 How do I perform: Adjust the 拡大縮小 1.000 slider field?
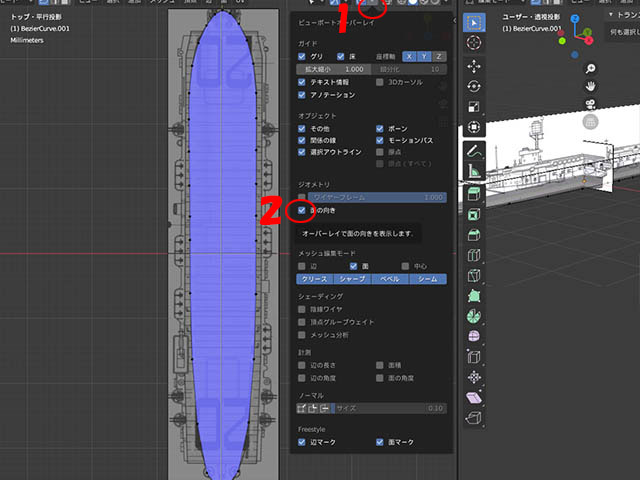tap(333, 69)
